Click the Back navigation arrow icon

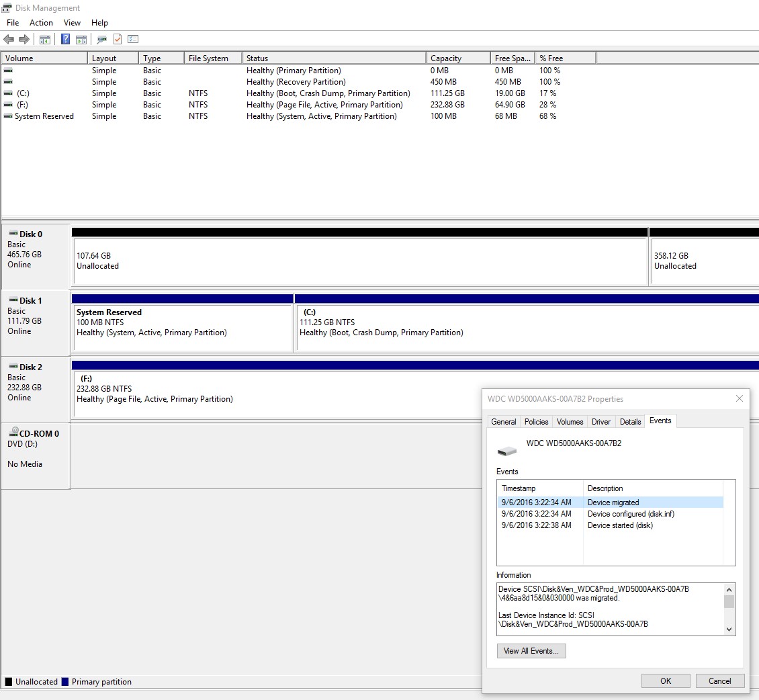pyautogui.click(x=9, y=39)
